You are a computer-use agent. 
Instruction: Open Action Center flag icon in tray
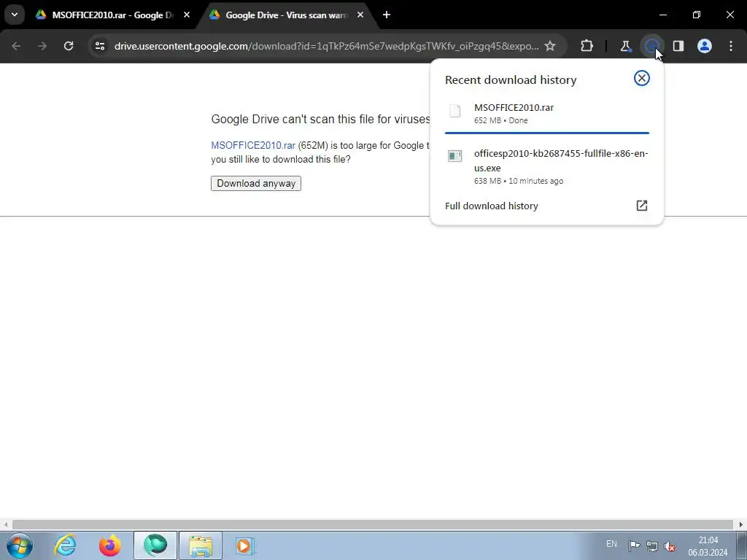tap(634, 545)
